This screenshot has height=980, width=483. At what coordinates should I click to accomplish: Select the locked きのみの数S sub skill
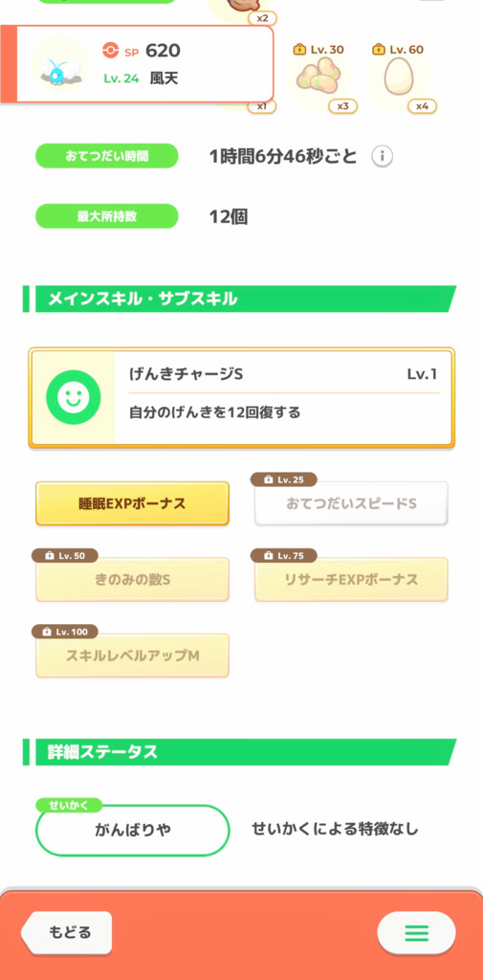(132, 580)
